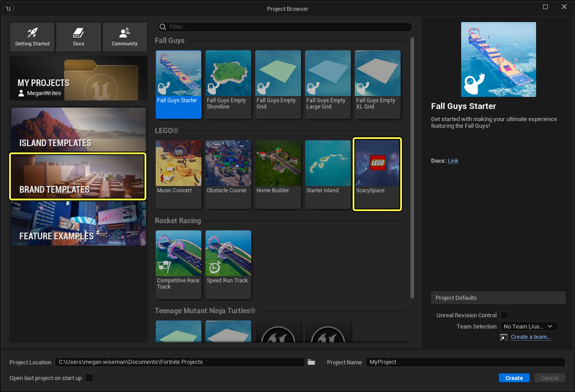Enable Unreal Revision Control checkbox
This screenshot has width=575, height=392.
(x=504, y=315)
